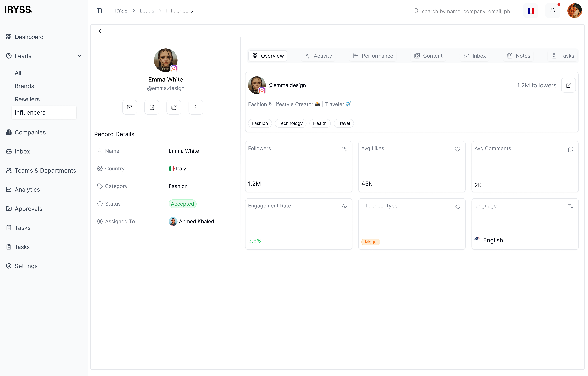
Task: Send email to Emma White icon
Action: point(130,107)
